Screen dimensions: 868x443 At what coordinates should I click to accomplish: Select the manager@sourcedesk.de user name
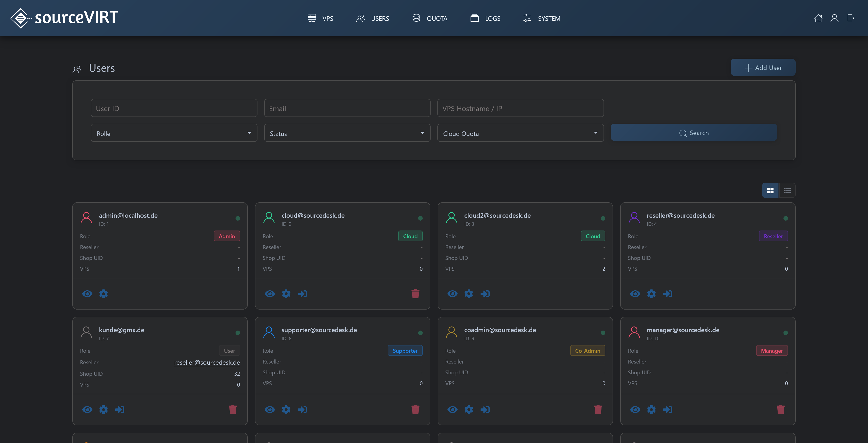click(x=683, y=330)
